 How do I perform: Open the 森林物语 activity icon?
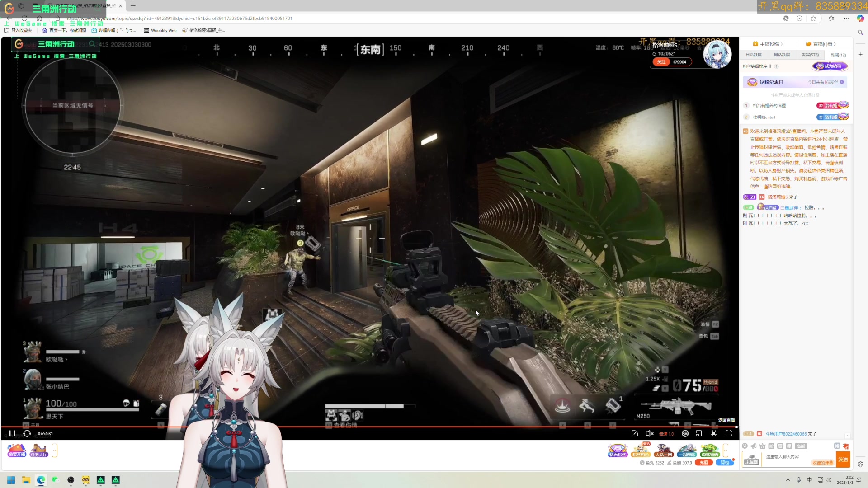click(710, 450)
